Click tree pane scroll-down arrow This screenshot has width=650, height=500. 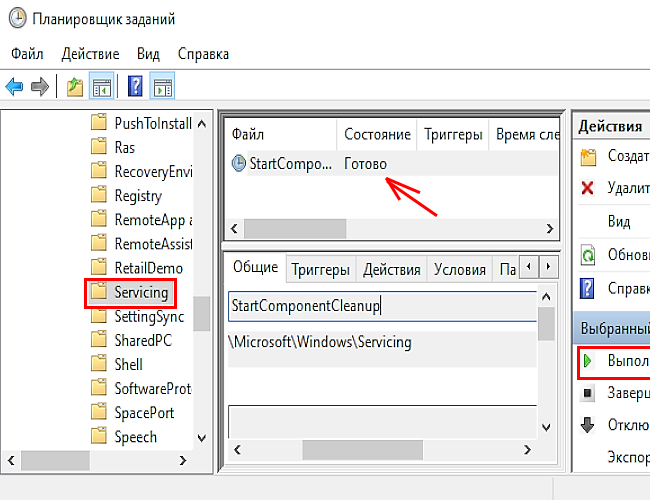click(201, 438)
